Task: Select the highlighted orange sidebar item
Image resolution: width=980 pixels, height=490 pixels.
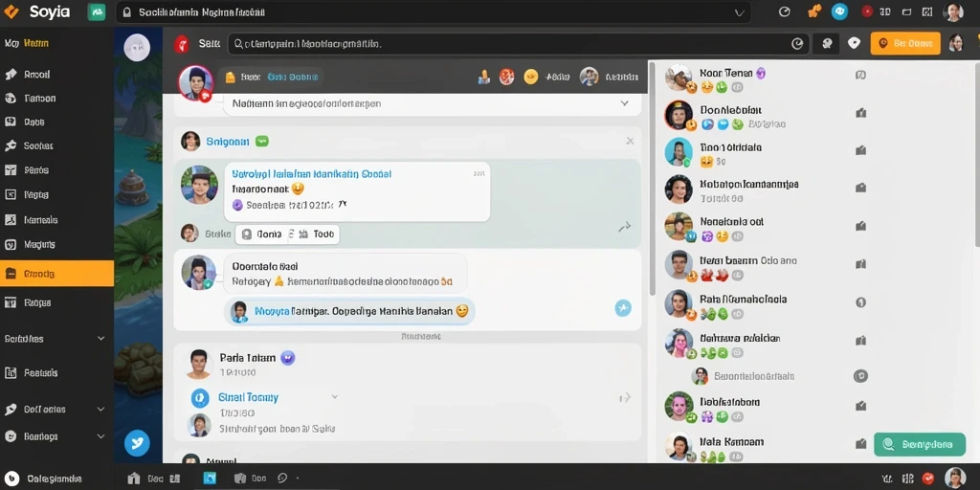Action: click(x=56, y=274)
